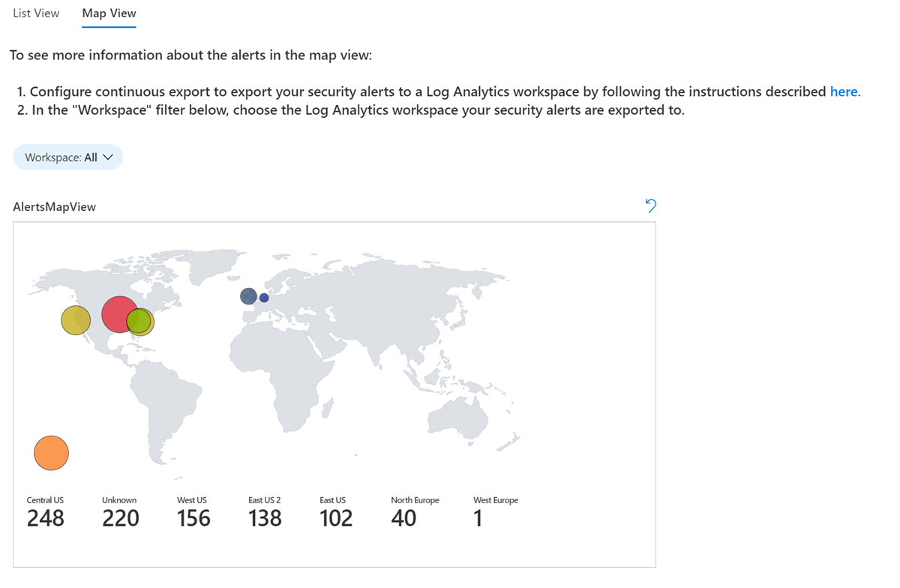The height and width of the screenshot is (588, 900).
Task: Click the small blue West Europe dot
Action: point(265,296)
